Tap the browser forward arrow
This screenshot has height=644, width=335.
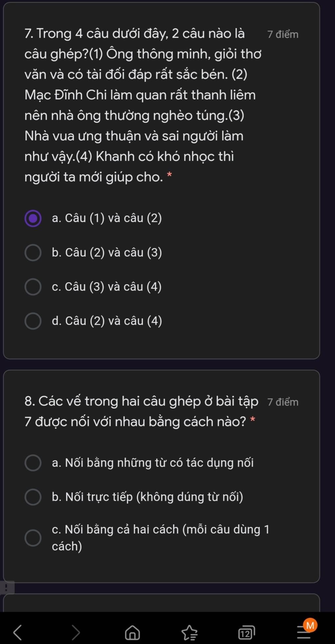pyautogui.click(x=76, y=632)
